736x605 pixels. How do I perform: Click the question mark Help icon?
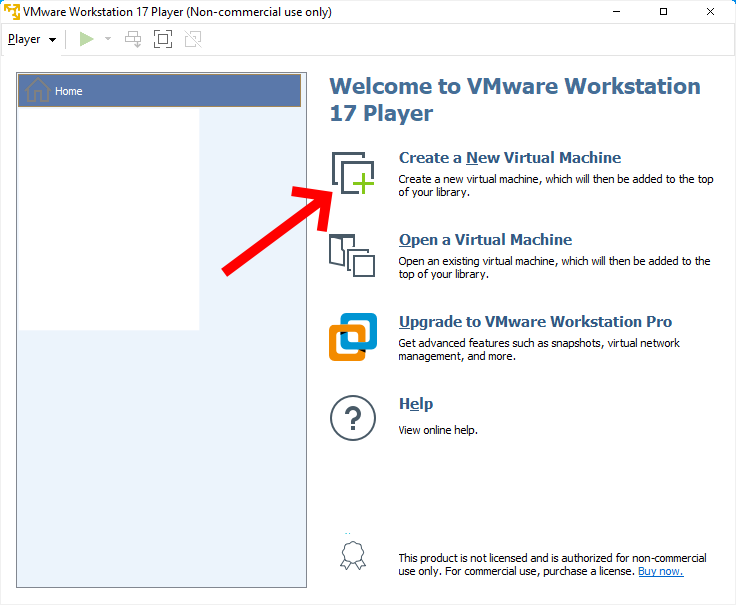coord(352,418)
